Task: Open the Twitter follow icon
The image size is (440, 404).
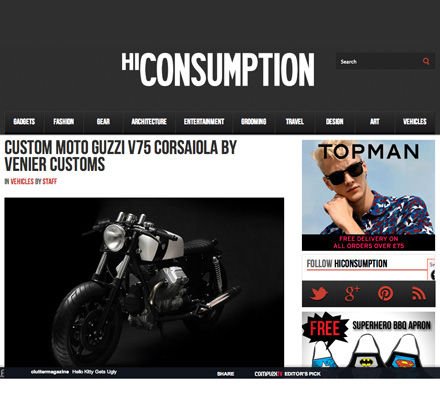Action: point(319,294)
